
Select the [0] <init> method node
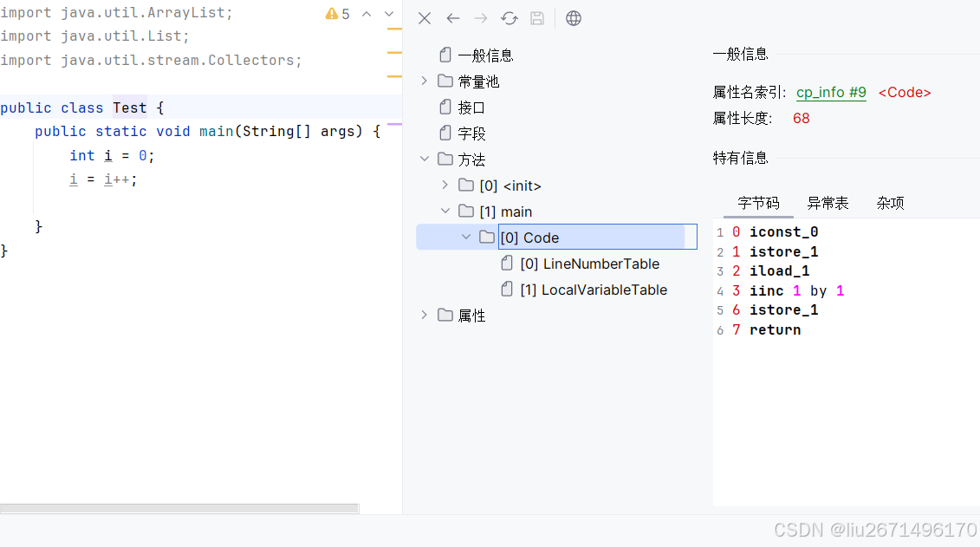click(510, 186)
